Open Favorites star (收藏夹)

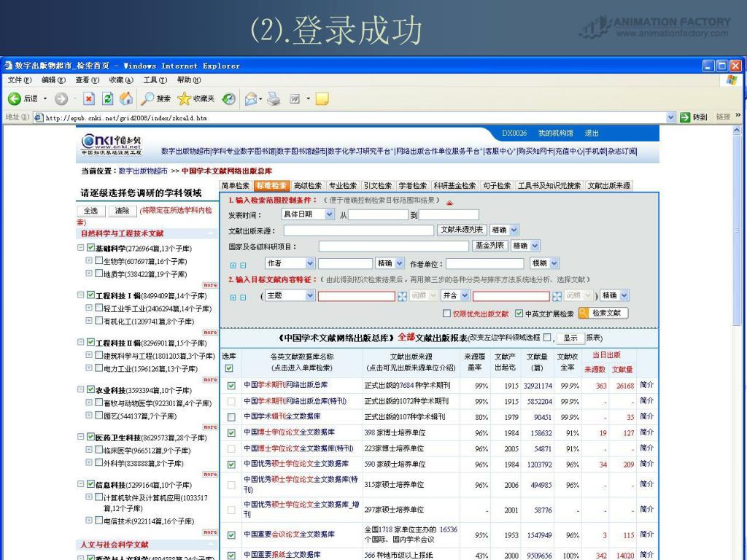[185, 98]
